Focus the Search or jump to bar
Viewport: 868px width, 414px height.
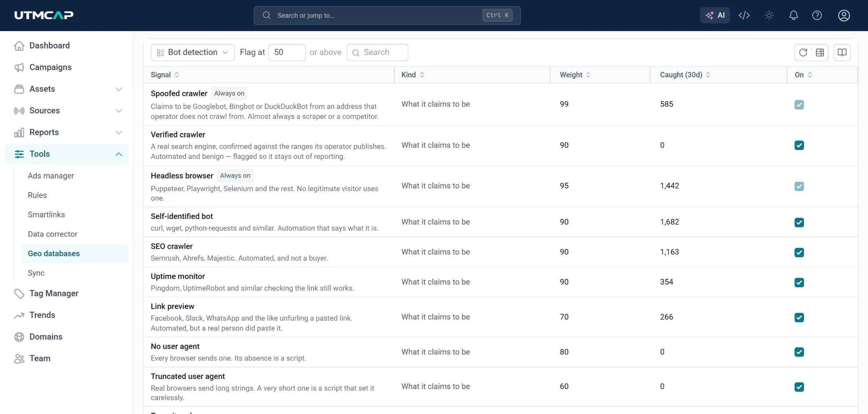(x=387, y=15)
